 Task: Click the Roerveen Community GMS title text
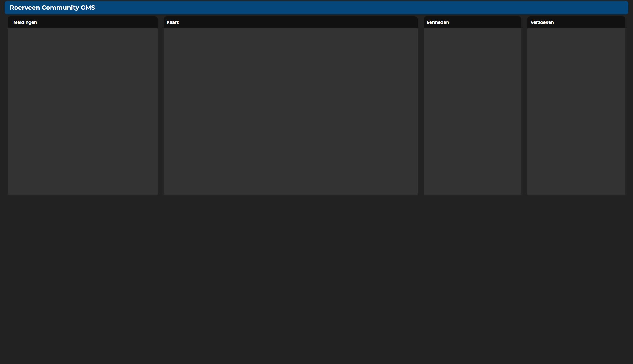coord(52,8)
